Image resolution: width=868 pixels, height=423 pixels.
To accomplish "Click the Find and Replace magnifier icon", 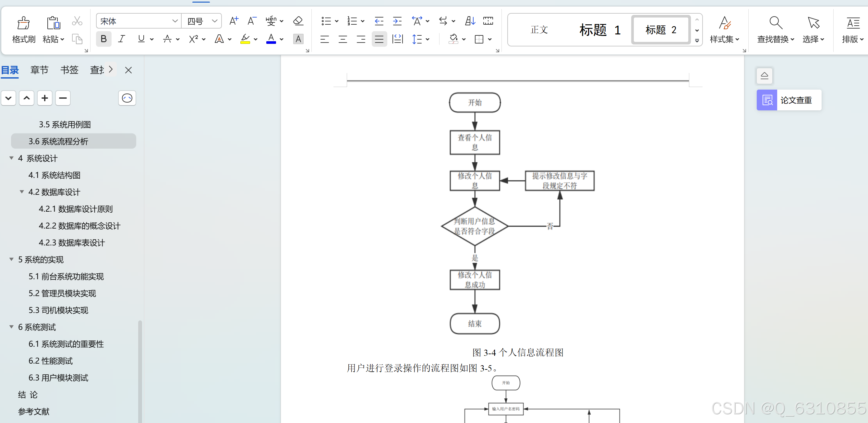I will coord(776,23).
